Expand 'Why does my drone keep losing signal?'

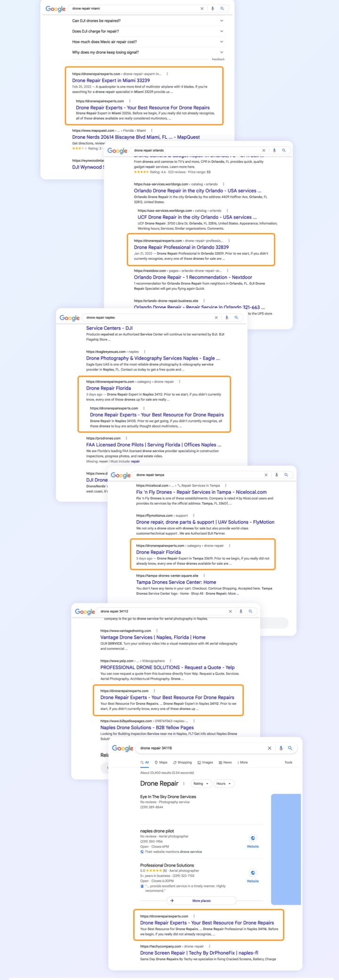147,52
